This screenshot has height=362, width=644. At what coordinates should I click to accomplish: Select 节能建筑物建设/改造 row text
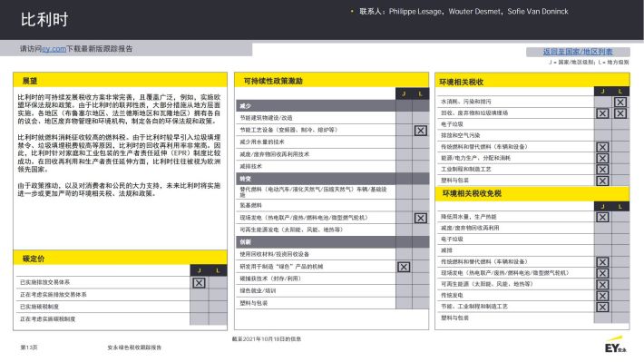(266, 118)
